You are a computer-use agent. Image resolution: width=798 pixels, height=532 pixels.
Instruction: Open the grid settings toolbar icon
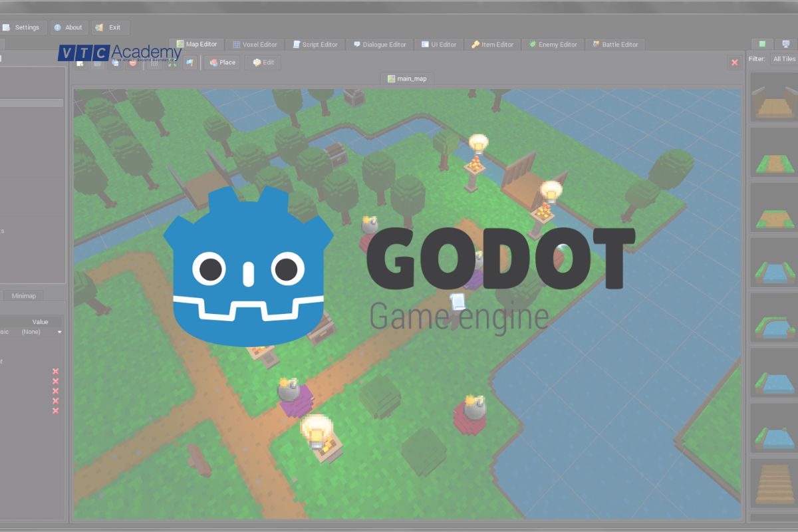(153, 62)
